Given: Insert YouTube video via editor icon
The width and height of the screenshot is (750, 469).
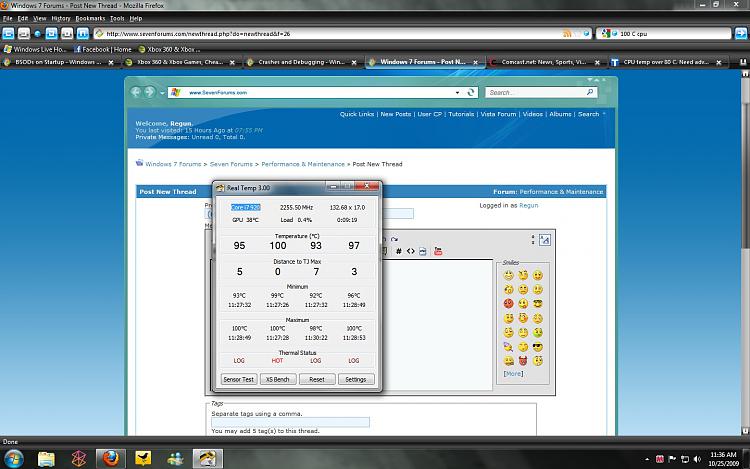Looking at the screenshot, I should [438, 251].
